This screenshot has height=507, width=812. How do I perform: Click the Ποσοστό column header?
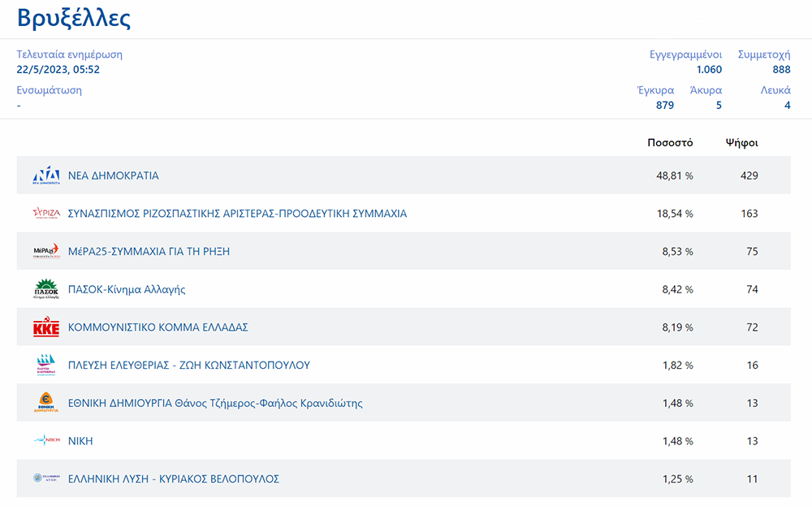click(x=670, y=142)
